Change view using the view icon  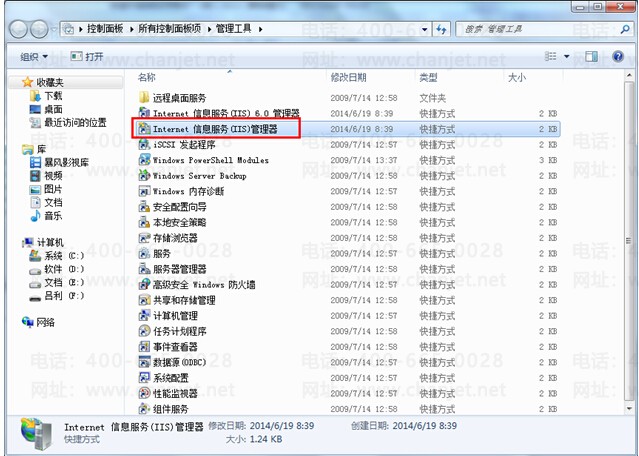tap(551, 56)
